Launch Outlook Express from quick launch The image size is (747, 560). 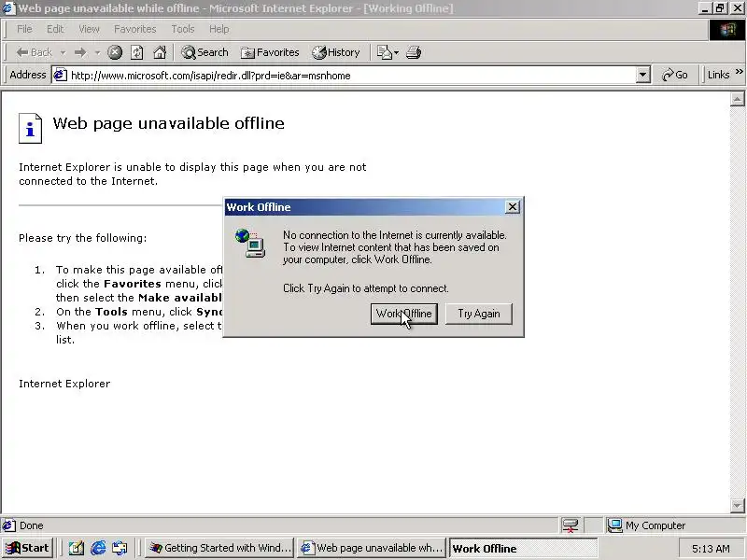tap(120, 549)
